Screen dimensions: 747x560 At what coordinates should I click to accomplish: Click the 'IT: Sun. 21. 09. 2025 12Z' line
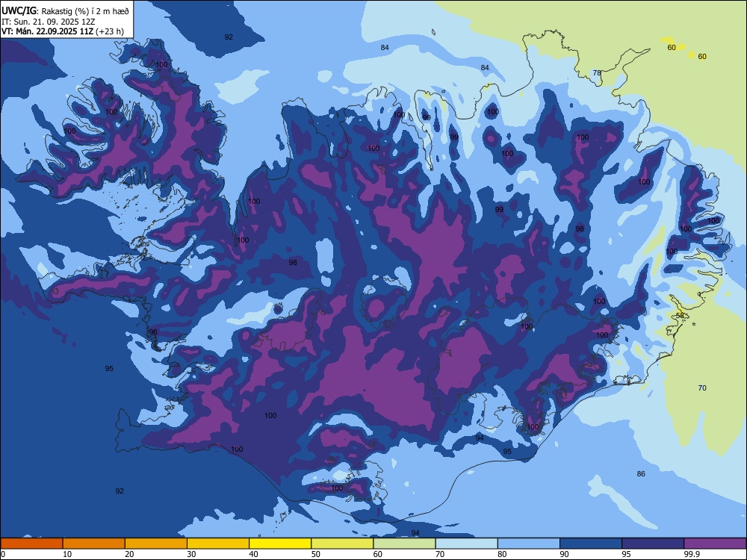[x=48, y=22]
